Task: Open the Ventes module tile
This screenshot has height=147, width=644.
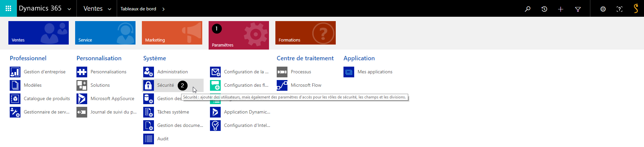Action: 39,33
